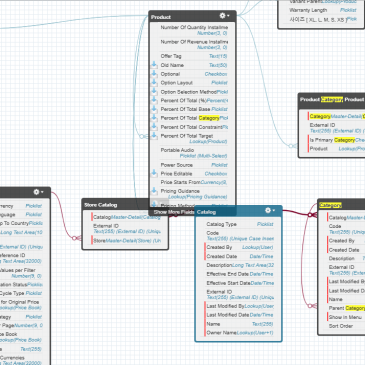This screenshot has width=365, height=365.
Task: Select the Is Primary Category field row
Action: (337, 140)
